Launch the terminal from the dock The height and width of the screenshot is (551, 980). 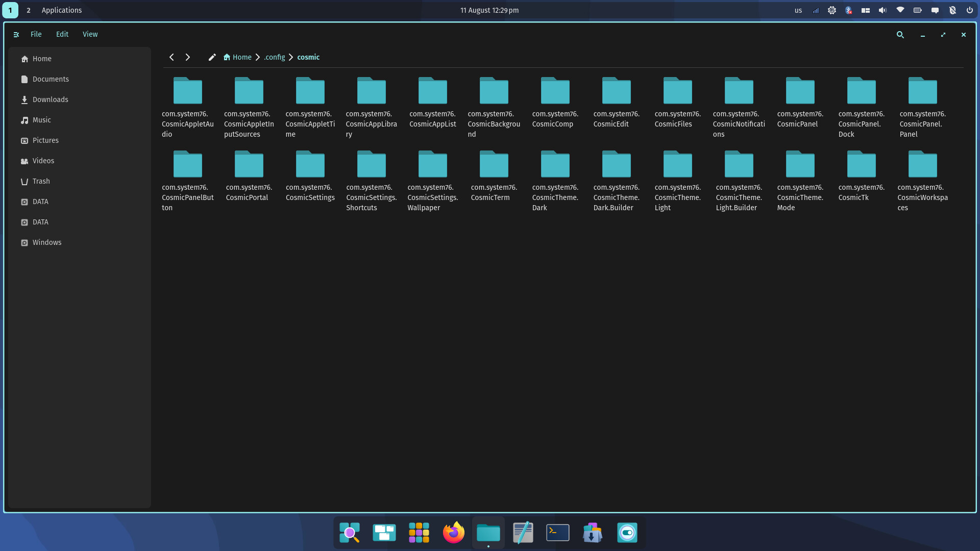558,533
